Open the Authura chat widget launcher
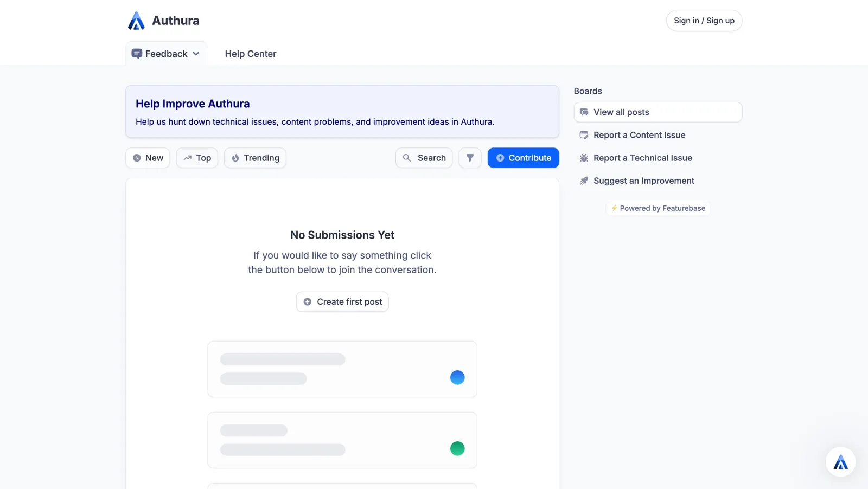Image resolution: width=868 pixels, height=489 pixels. click(841, 462)
